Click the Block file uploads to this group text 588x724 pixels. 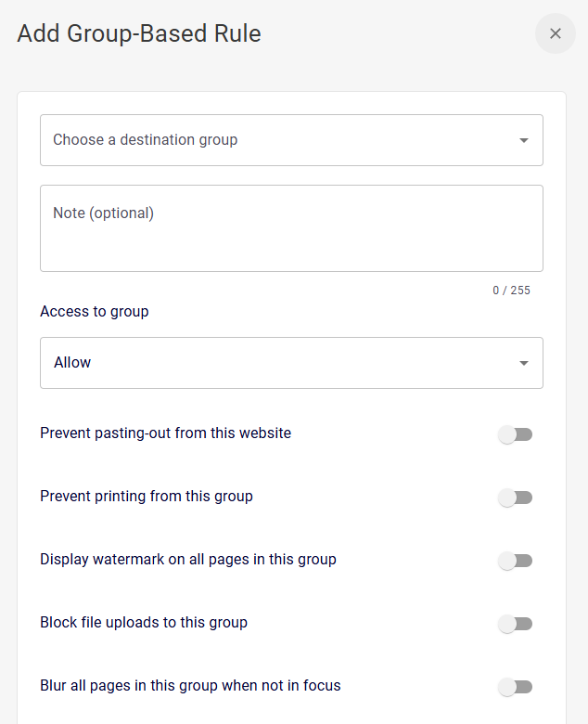pos(144,623)
